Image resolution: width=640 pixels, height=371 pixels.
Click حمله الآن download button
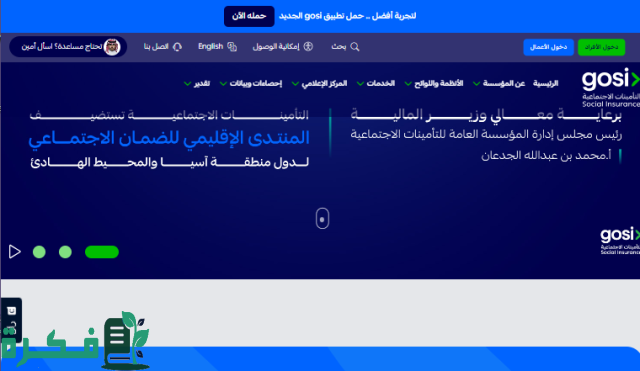[x=249, y=16]
